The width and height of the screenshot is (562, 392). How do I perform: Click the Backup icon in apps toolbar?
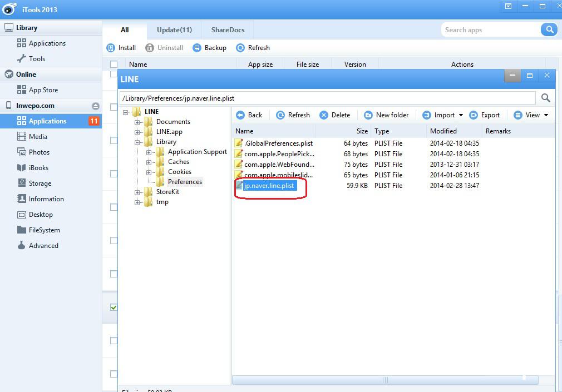click(x=196, y=48)
